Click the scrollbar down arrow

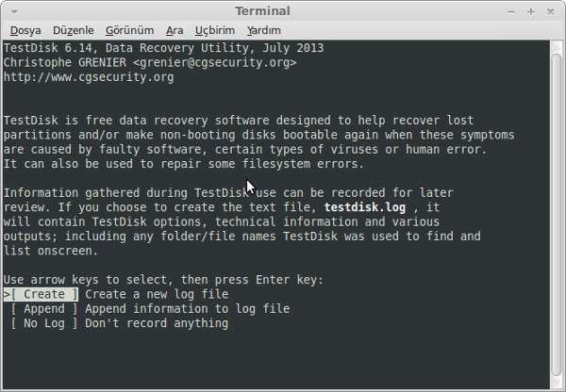(557, 383)
